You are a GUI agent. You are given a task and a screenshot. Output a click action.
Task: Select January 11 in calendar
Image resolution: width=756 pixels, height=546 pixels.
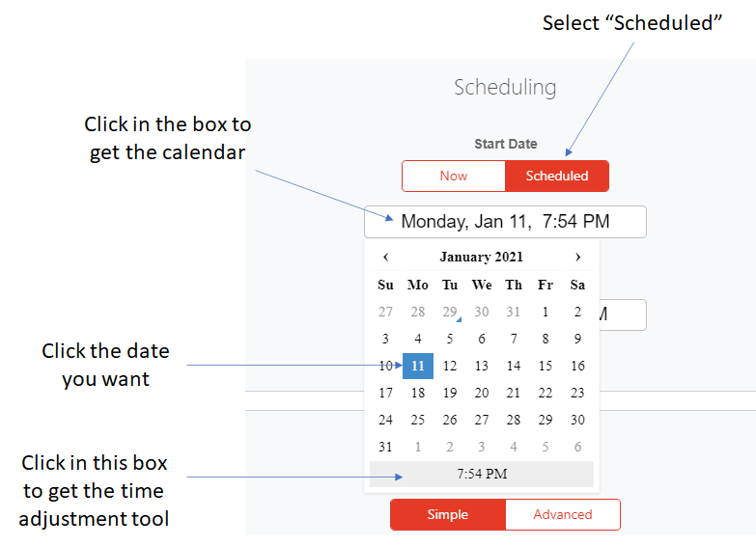click(418, 366)
